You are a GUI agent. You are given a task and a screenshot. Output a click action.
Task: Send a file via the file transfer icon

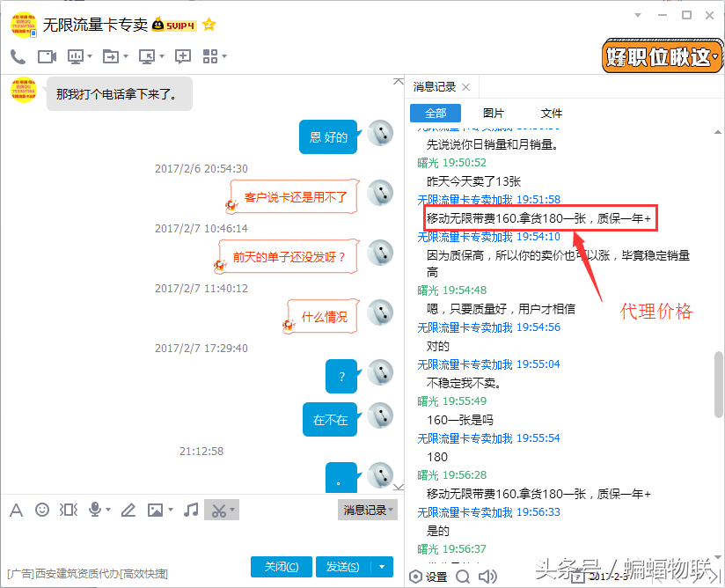[113, 55]
